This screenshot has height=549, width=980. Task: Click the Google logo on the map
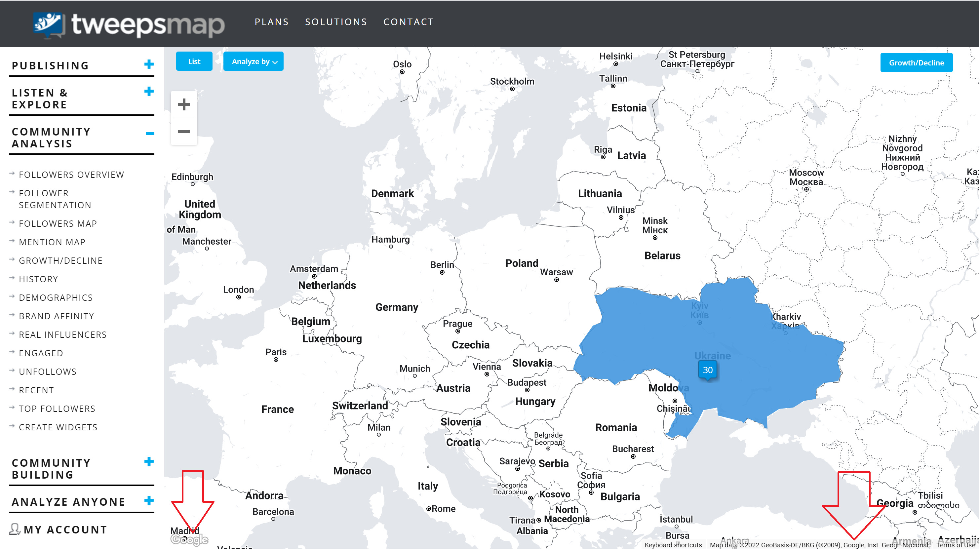[189, 539]
